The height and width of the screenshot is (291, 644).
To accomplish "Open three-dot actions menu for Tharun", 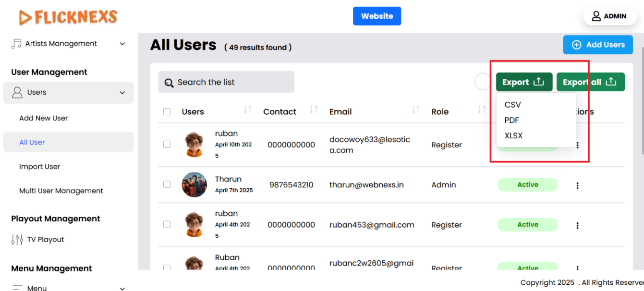I will click(577, 185).
